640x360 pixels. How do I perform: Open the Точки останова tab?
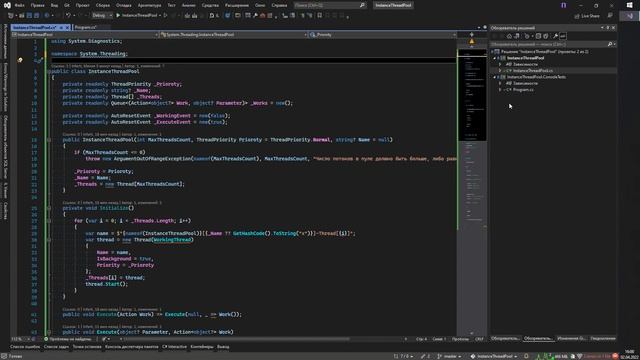[x=87, y=347]
